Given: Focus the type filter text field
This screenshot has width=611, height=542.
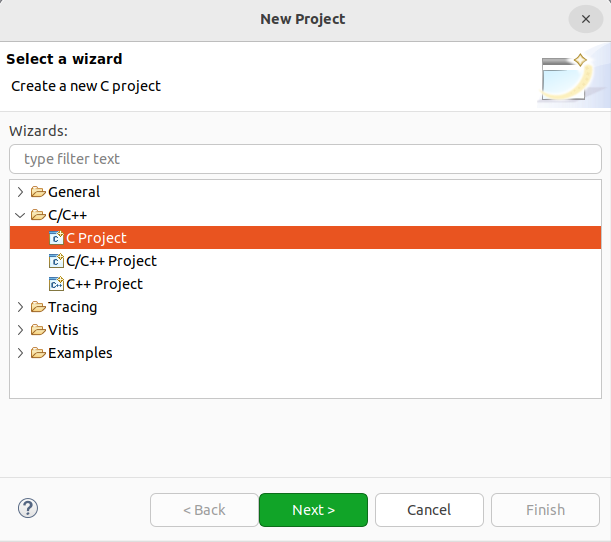Looking at the screenshot, I should pos(306,159).
